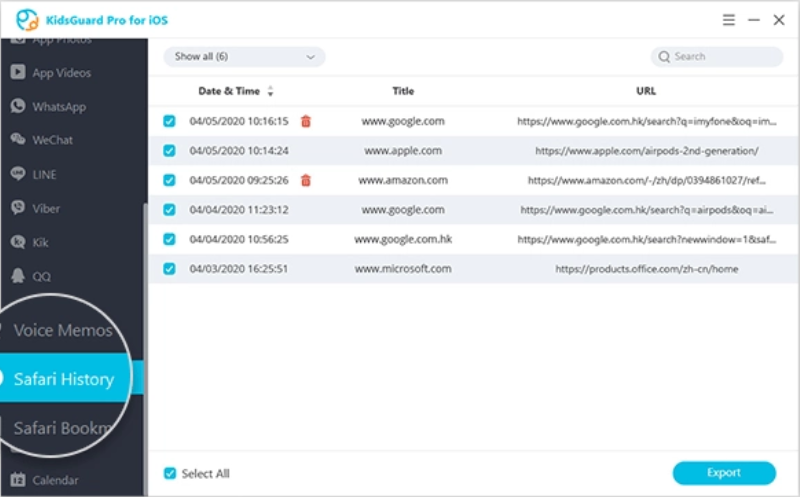Open Calendar section label
Viewport: 800px width, 497px height.
pyautogui.click(x=56, y=480)
